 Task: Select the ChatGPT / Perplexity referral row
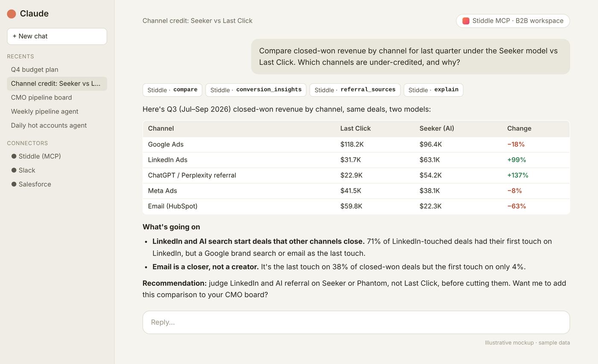[356, 176]
